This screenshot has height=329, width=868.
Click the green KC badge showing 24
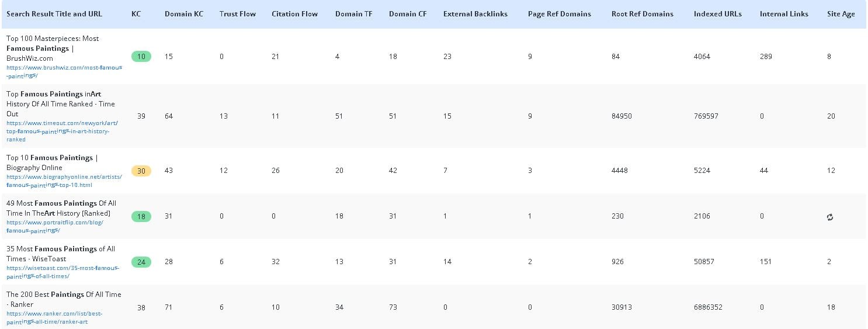tap(141, 262)
